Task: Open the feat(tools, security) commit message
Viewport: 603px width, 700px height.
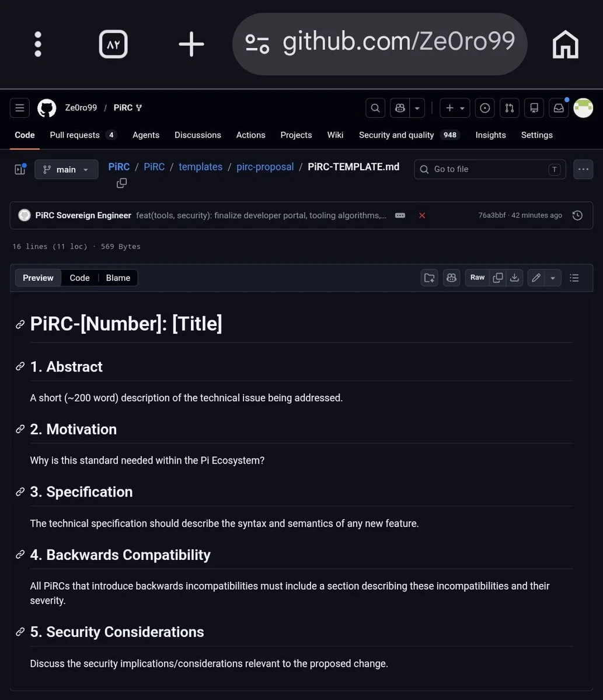Action: coord(261,215)
